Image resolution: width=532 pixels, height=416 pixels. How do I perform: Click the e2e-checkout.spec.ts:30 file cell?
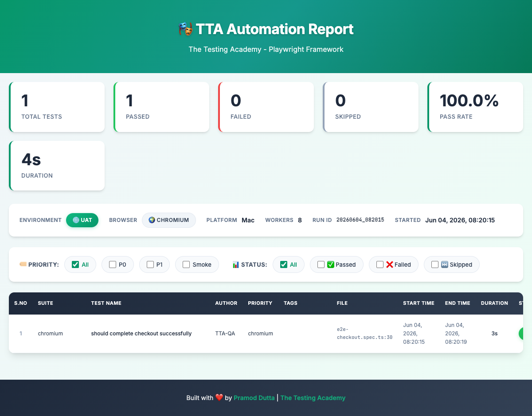point(364,334)
